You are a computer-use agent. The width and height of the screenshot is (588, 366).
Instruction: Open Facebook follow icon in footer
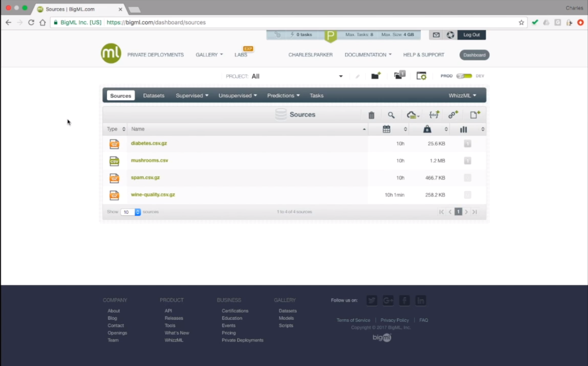coord(404,300)
